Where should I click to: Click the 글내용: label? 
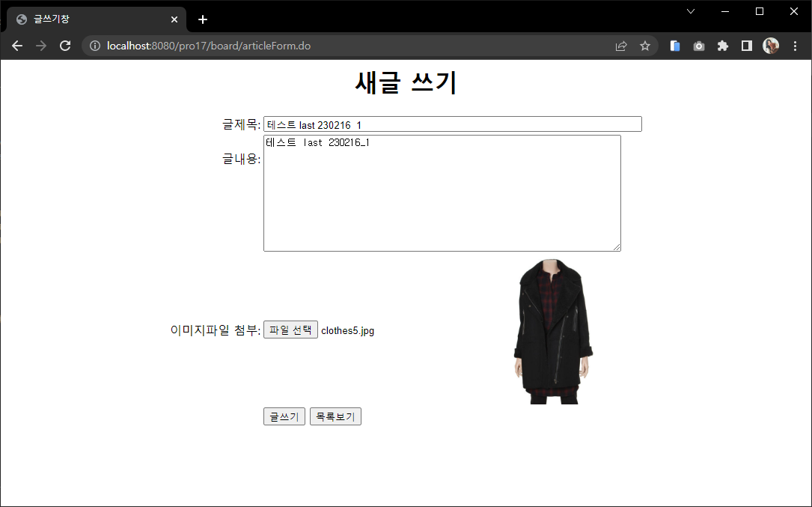[x=241, y=159]
